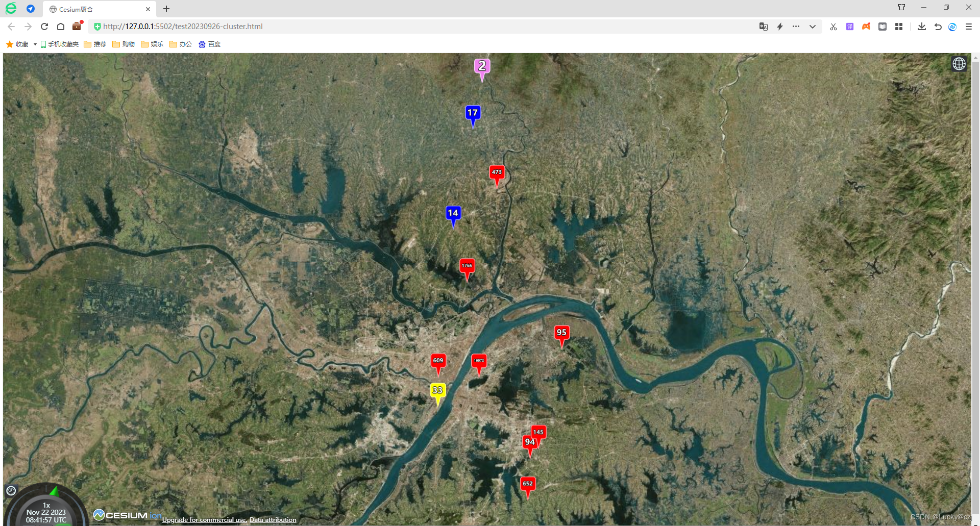Screen dimensions: 980x526
Task: Click the animation clock icon
Action: [11, 491]
